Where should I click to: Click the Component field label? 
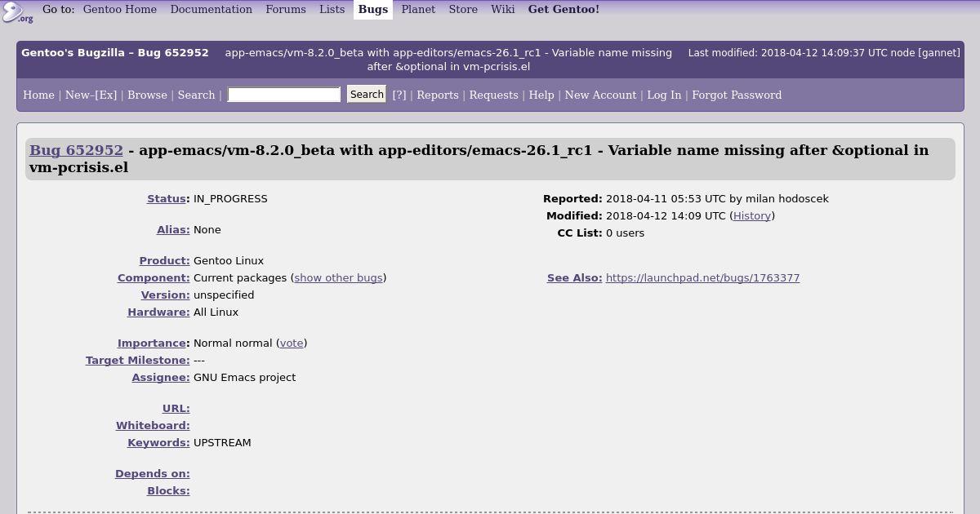point(154,277)
